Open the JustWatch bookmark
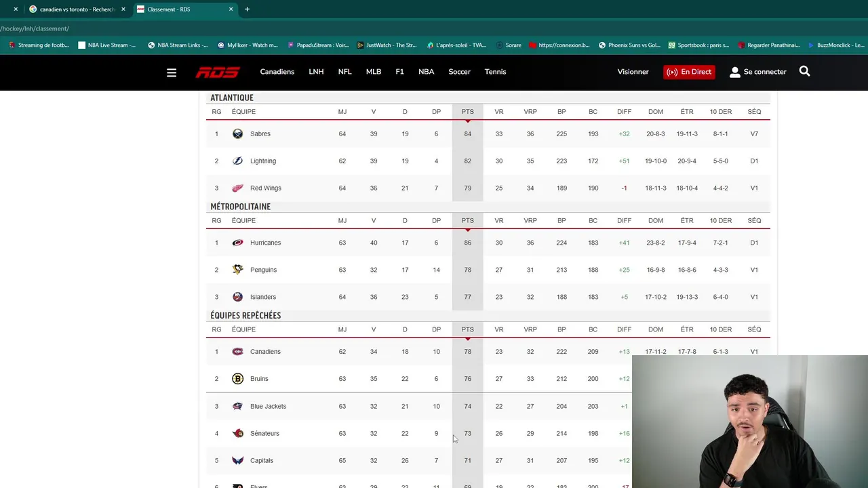 pos(387,45)
